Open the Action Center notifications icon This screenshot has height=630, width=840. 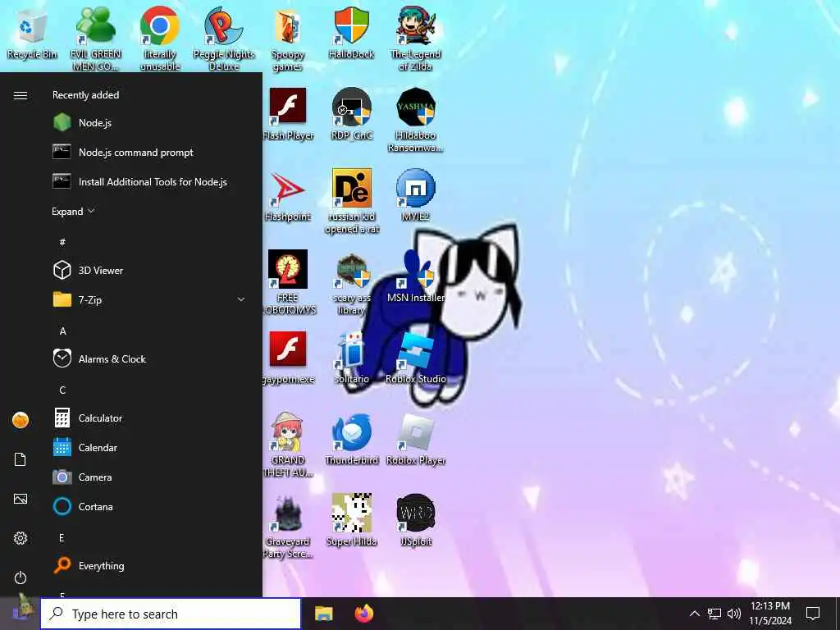[x=813, y=614]
